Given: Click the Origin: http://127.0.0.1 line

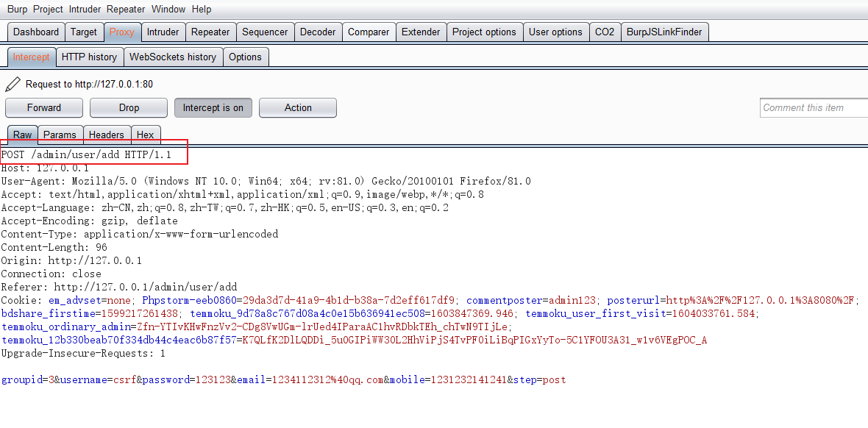Looking at the screenshot, I should (71, 261).
